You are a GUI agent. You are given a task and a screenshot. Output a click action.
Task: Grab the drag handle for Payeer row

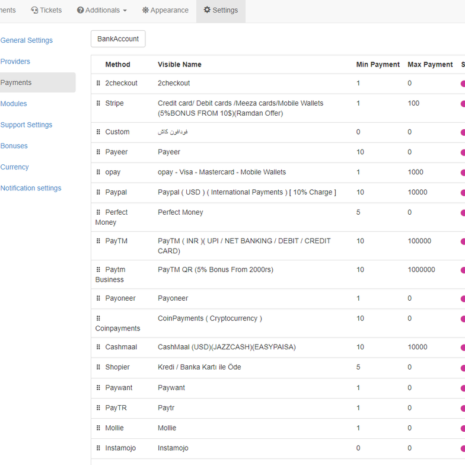[98, 152]
